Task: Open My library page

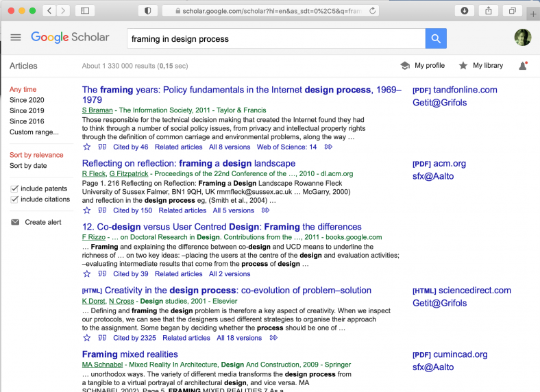Action: coord(480,66)
